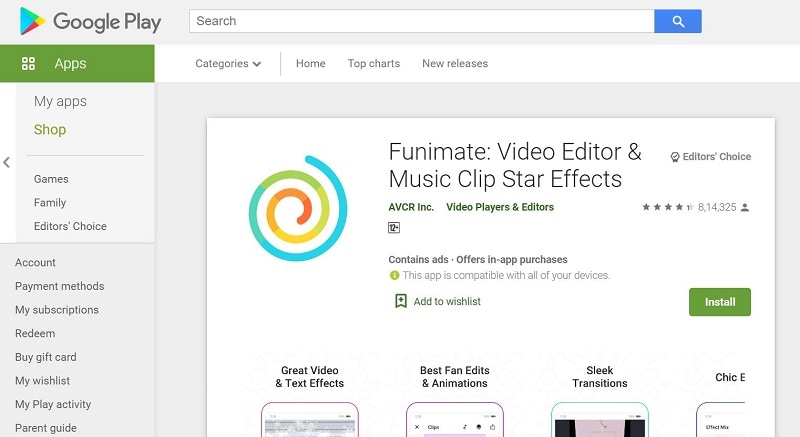Viewport: 800px width, 437px height.
Task: Click the Funimate app title text
Action: pyautogui.click(x=515, y=165)
